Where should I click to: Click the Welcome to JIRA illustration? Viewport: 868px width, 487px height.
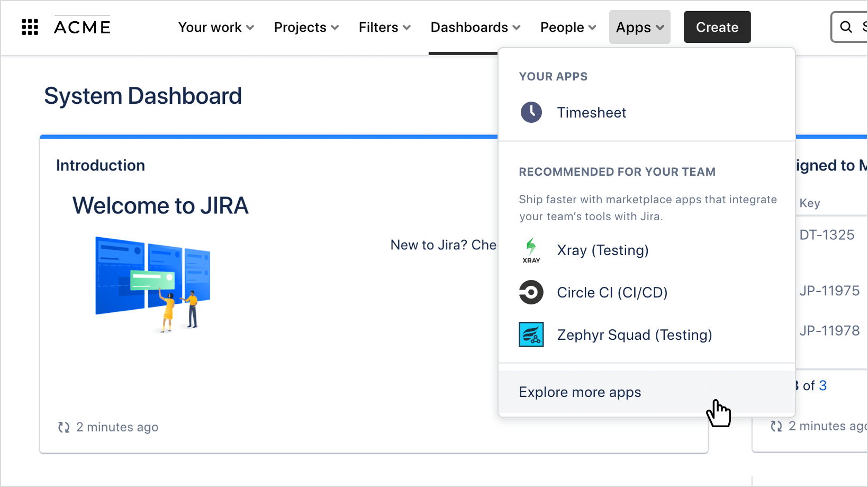click(153, 284)
